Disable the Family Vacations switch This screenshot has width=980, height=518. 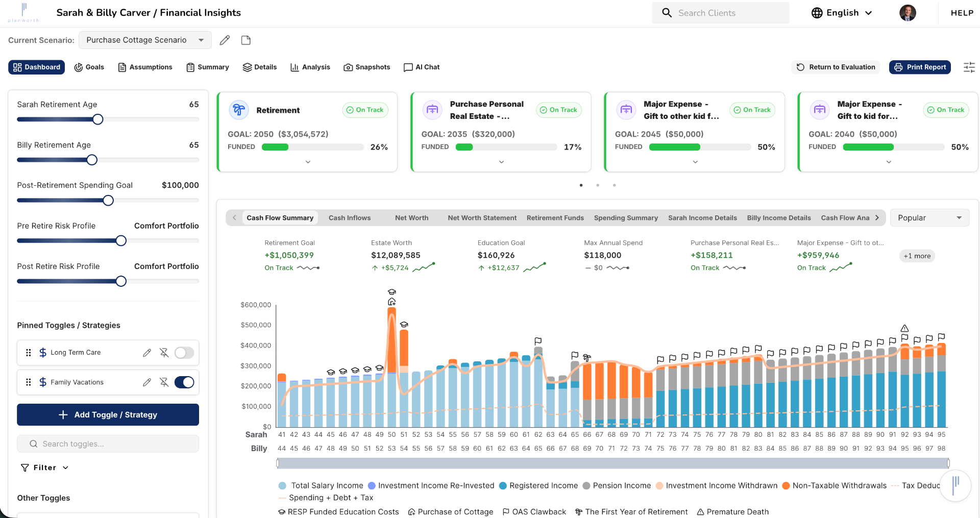184,382
